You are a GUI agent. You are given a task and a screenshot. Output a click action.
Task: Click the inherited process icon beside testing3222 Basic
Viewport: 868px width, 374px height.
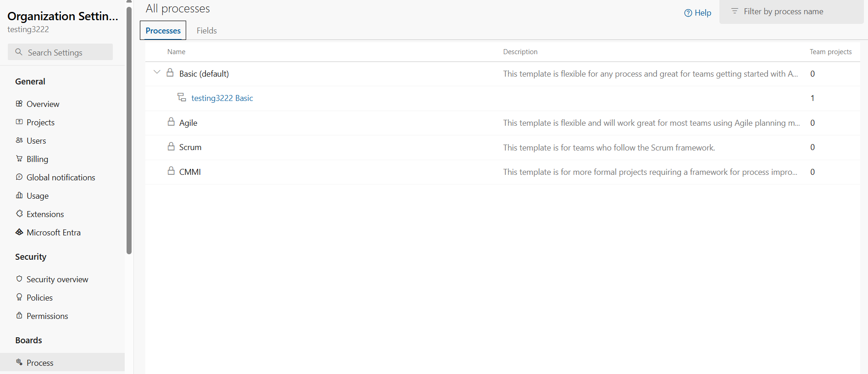(182, 97)
